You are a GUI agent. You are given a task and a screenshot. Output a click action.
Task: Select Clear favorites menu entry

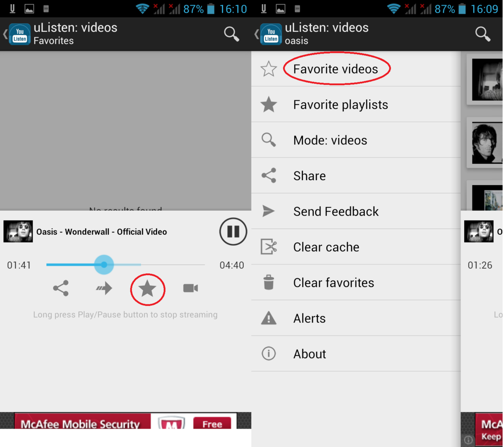point(356,283)
